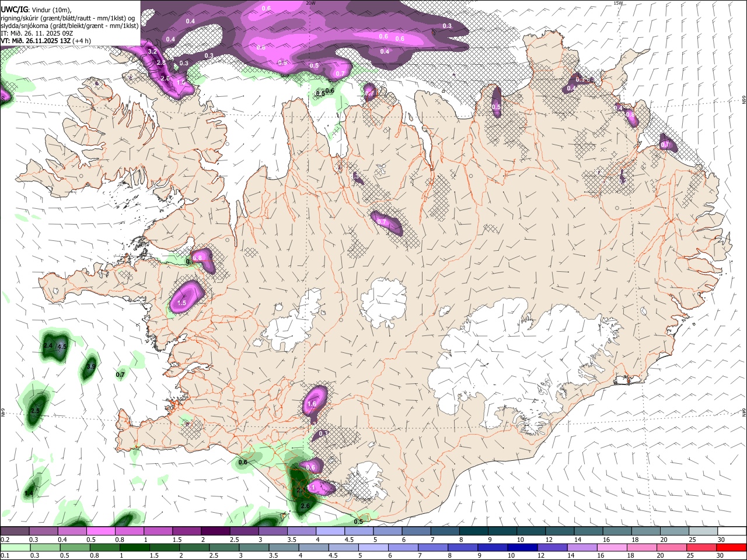
Task: Click the "4.5" rain value on the map
Action: pyautogui.click(x=62, y=346)
